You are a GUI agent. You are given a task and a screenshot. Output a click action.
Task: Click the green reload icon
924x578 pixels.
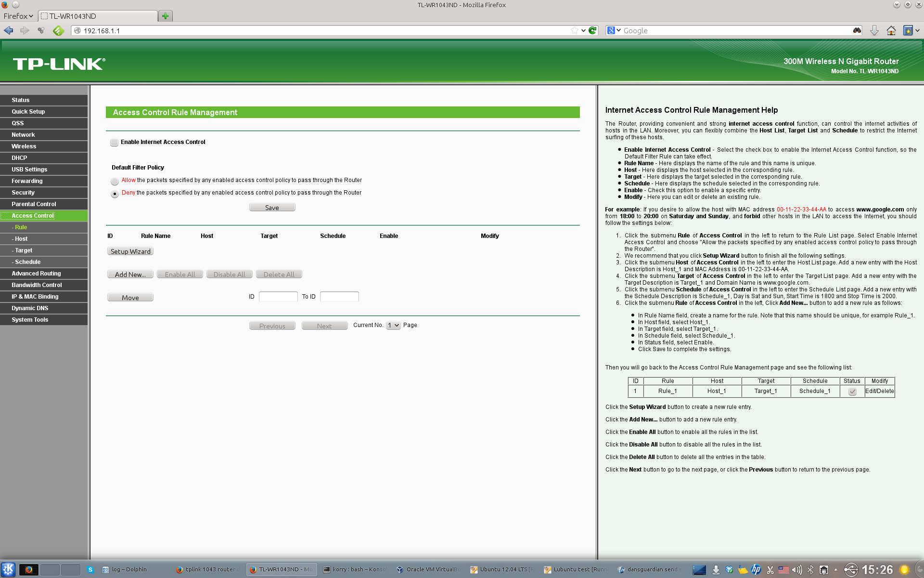[593, 30]
